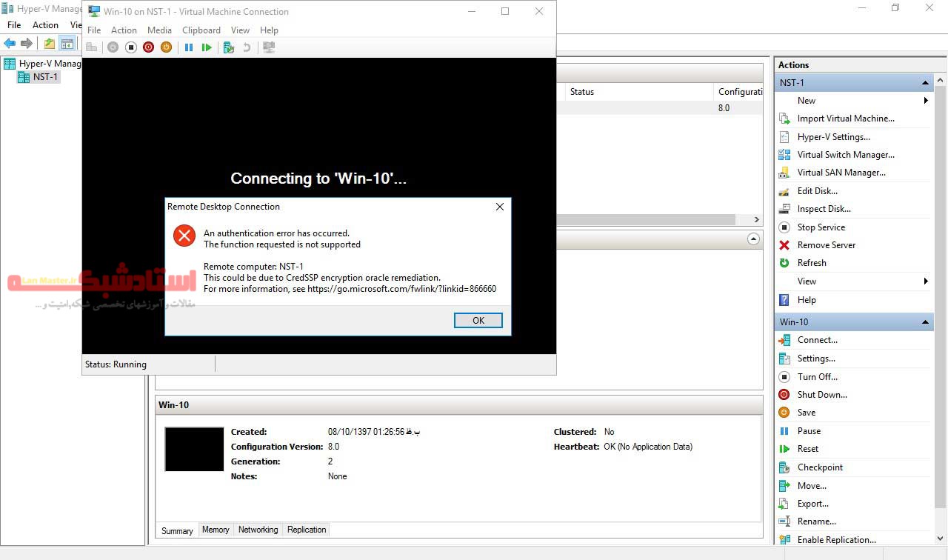Click the Ctrl+Alt+Del toolbar icon in VM Connection
This screenshot has height=560, width=948.
[92, 47]
